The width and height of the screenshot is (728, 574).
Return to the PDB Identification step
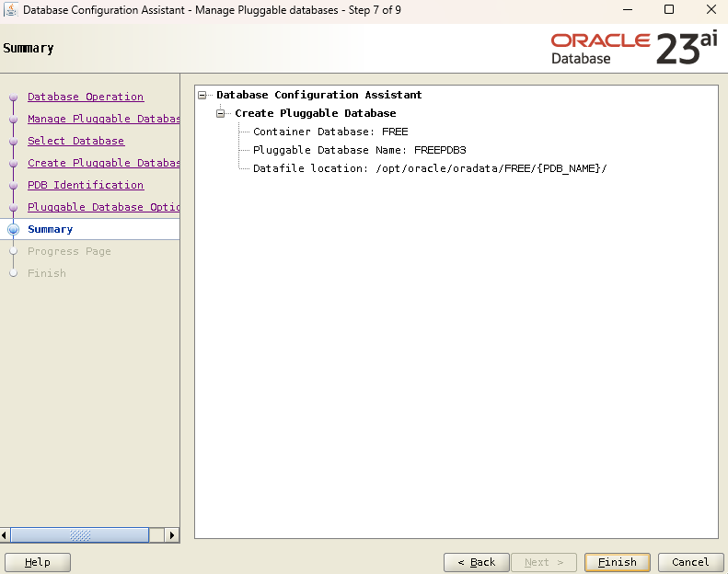coord(86,185)
